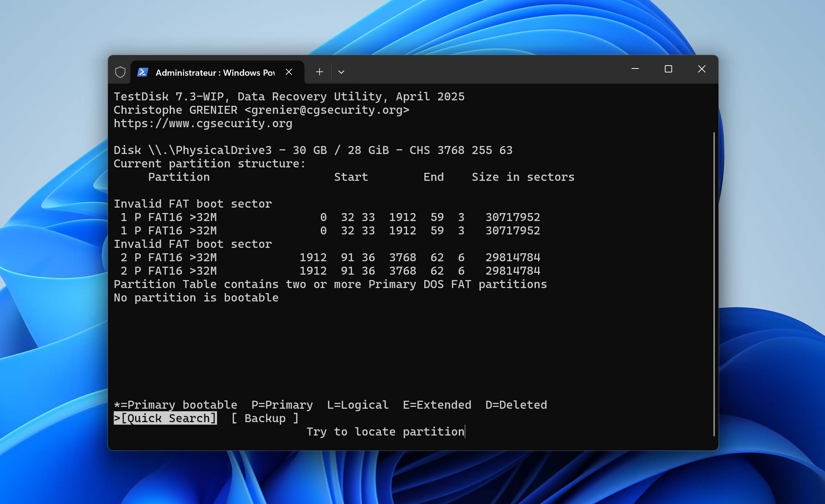The height and width of the screenshot is (504, 825).
Task: Close the Administrateur PowerShell tab
Action: click(289, 72)
